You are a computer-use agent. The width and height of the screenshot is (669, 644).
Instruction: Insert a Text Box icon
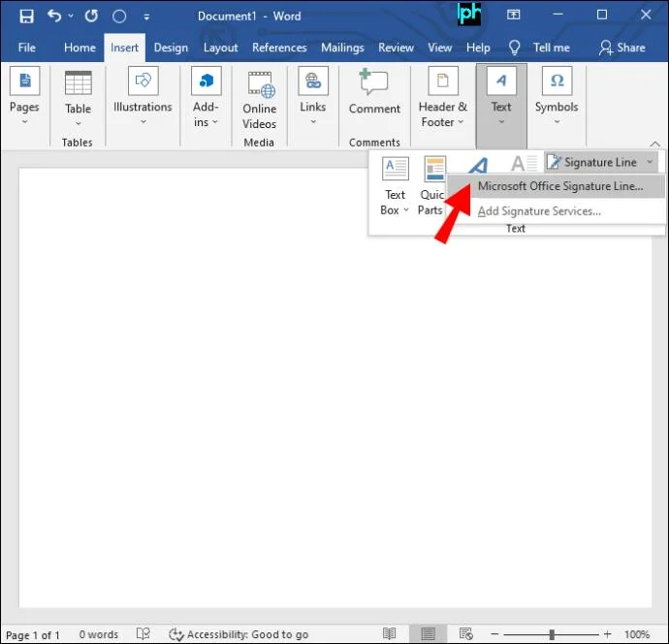tap(395, 168)
